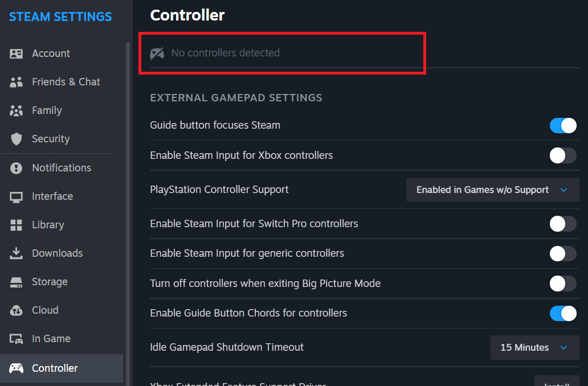Viewport: 588px width, 386px height.
Task: Select the Interface monitor icon
Action: coord(17,196)
